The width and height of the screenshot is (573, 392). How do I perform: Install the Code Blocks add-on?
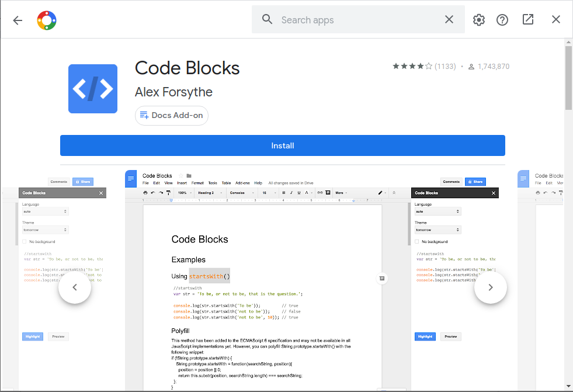click(x=283, y=145)
